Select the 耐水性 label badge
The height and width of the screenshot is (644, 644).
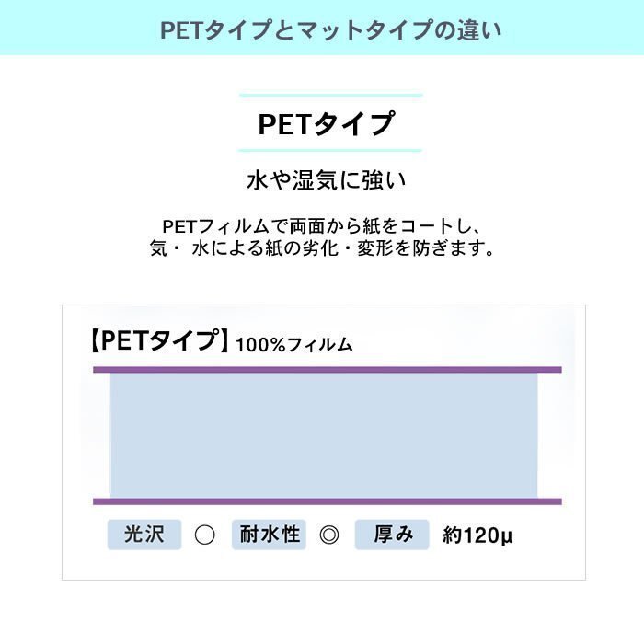(x=270, y=535)
